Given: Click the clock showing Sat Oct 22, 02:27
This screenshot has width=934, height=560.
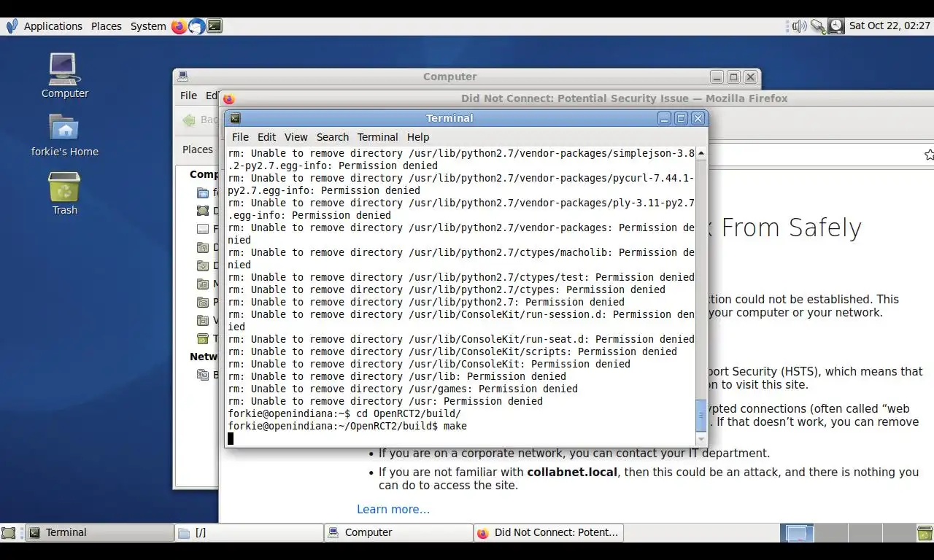Looking at the screenshot, I should tap(889, 26).
